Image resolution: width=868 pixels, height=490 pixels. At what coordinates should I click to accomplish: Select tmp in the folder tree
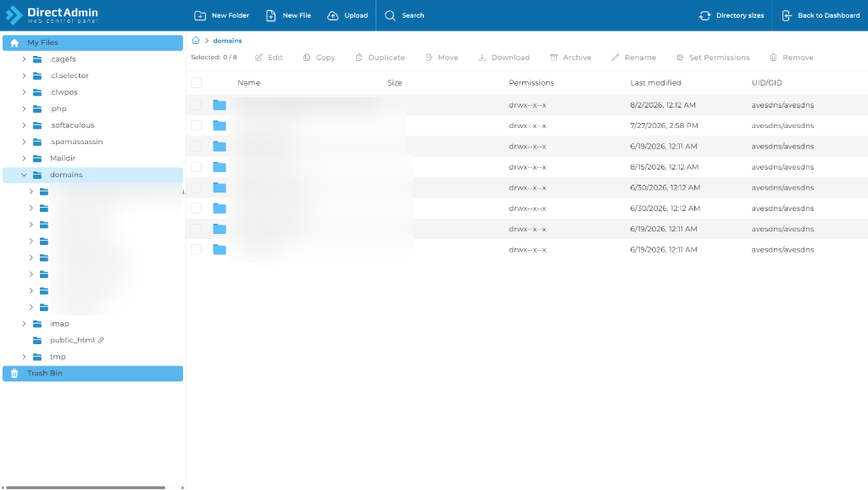58,357
